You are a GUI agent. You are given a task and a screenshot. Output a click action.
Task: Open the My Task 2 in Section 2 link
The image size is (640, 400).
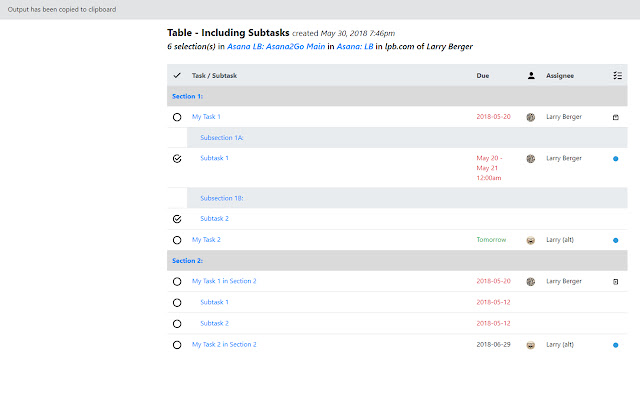224,345
